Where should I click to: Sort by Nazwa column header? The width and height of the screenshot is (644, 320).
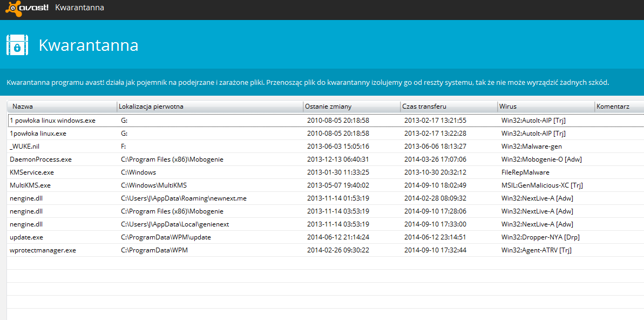point(62,106)
